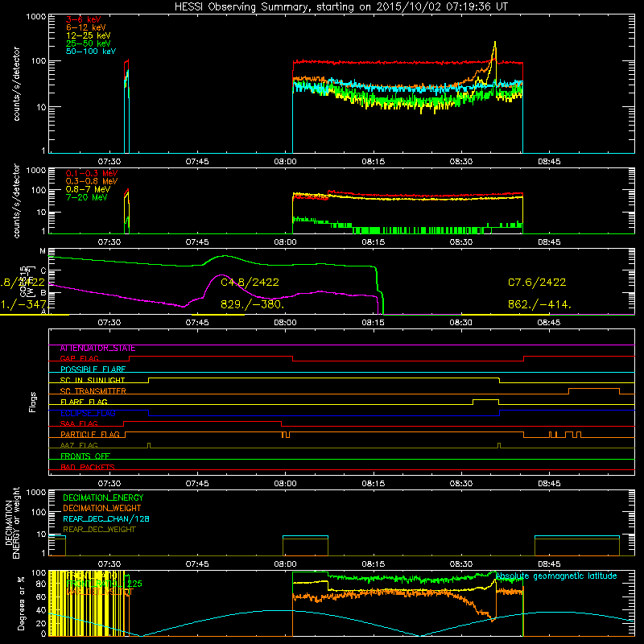
Task: Click the raised SC_TRANSMITTER segment after 08:45
Action: 594,389
